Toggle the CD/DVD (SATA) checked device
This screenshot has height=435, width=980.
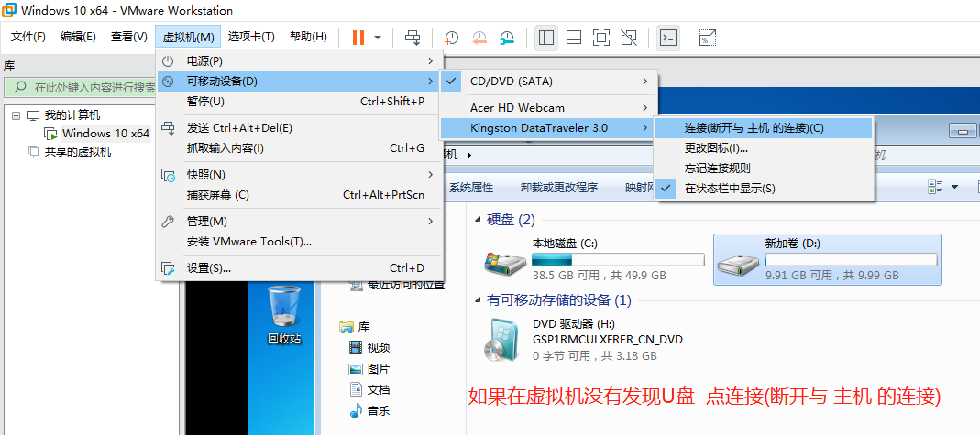(549, 82)
